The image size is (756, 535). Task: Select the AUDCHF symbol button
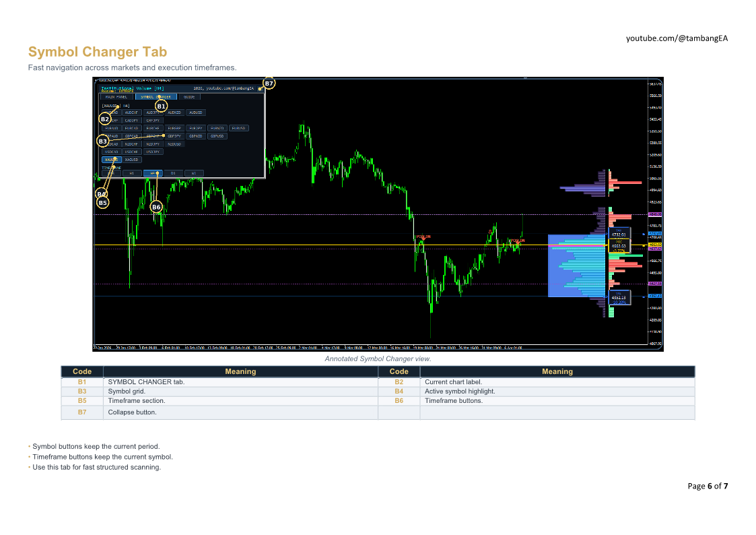pyautogui.click(x=131, y=113)
